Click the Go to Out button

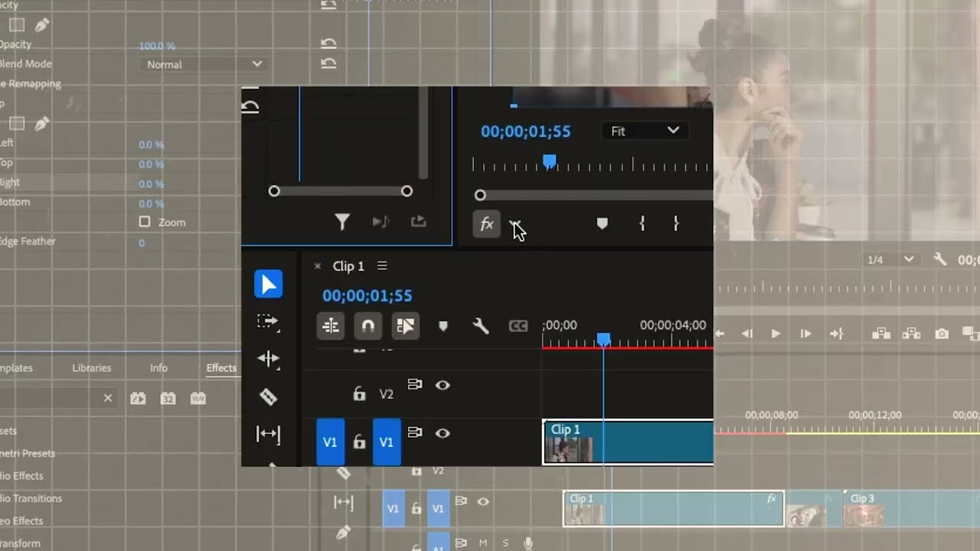pos(836,334)
